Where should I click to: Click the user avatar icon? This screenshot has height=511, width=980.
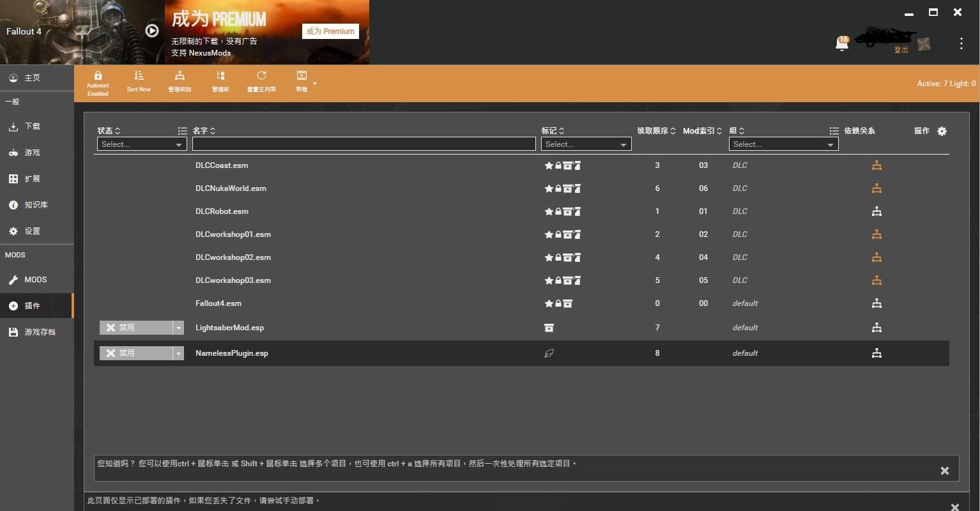tap(924, 43)
